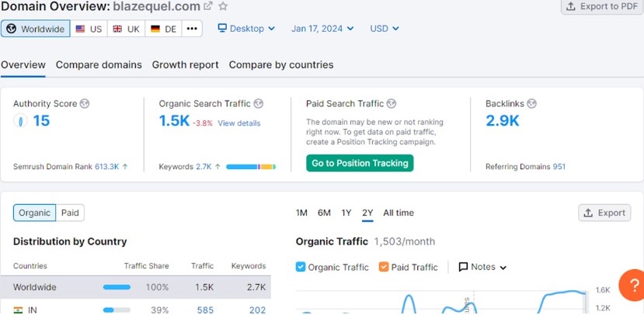Click View details link for organic traffic
This screenshot has height=315, width=644.
239,123
